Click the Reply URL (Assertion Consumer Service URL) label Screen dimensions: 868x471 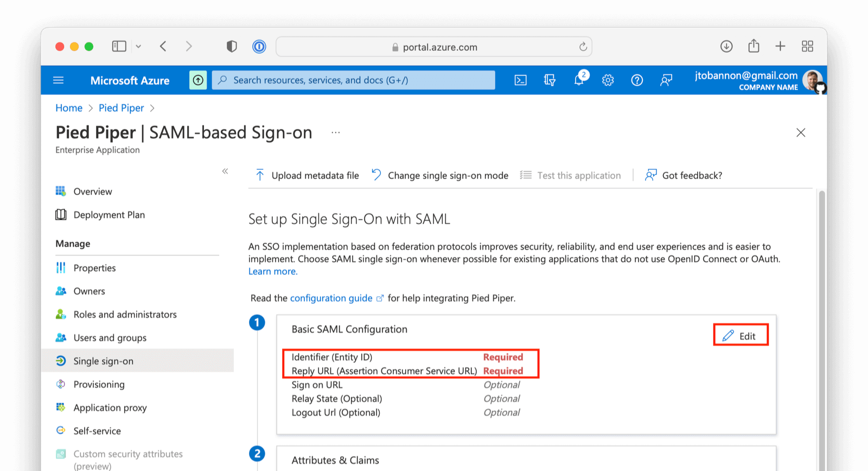pyautogui.click(x=384, y=371)
